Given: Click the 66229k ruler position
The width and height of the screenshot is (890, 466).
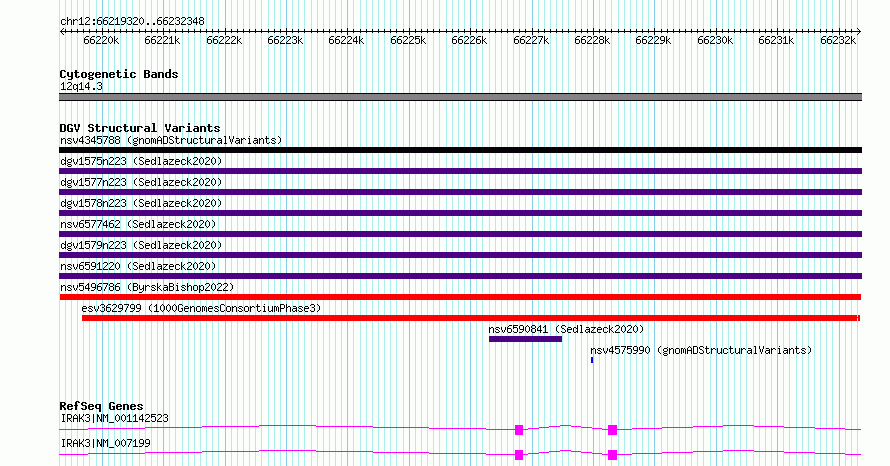Looking at the screenshot, I should click(x=654, y=41).
